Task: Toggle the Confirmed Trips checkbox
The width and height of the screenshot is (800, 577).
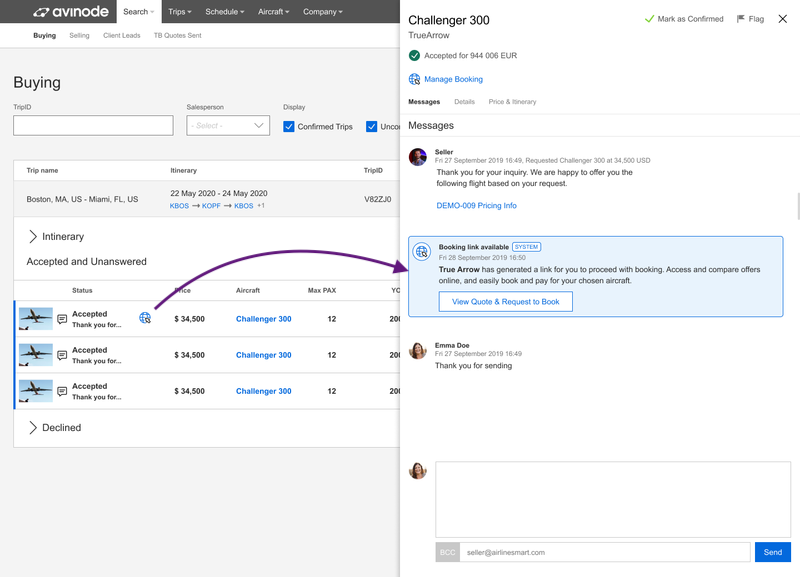Action: pyautogui.click(x=289, y=127)
